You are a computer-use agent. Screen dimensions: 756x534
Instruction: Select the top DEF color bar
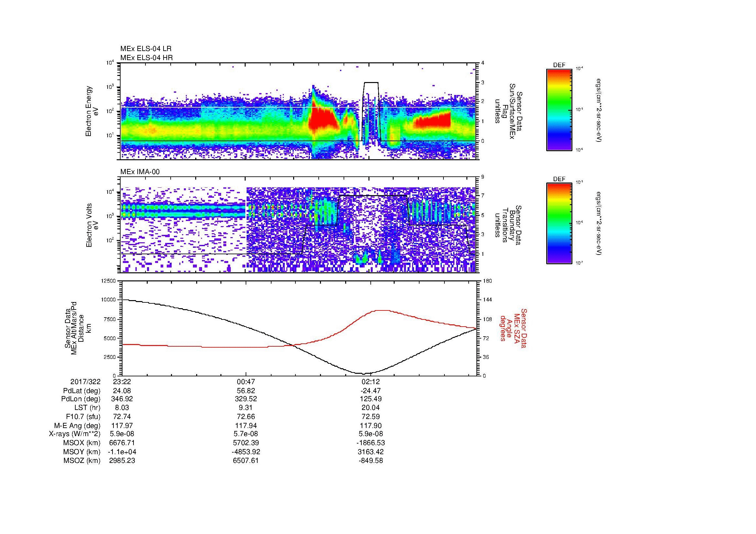tap(559, 110)
